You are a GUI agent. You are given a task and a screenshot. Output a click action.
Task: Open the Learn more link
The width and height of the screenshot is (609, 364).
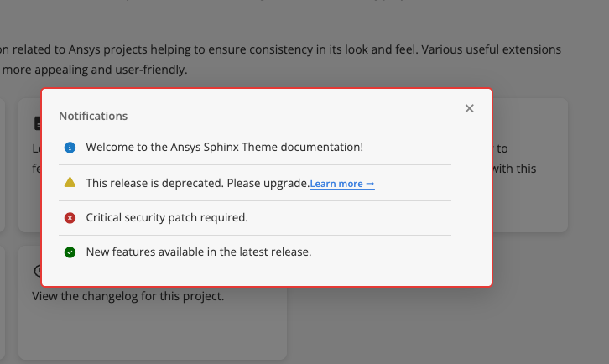(342, 184)
